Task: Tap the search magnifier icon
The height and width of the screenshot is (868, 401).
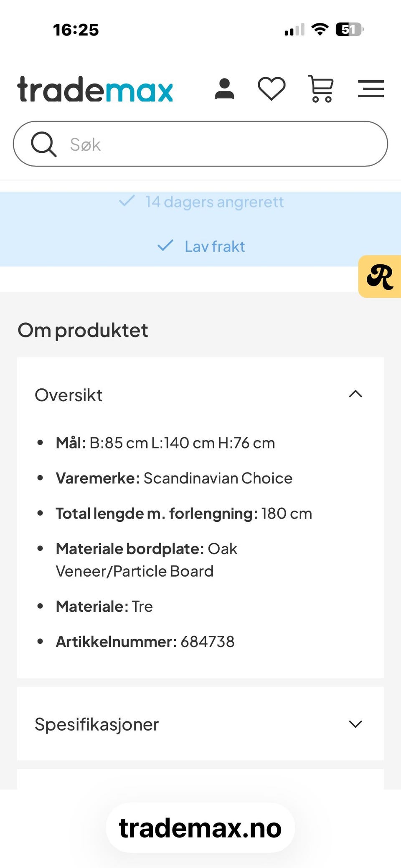Action: pos(43,144)
